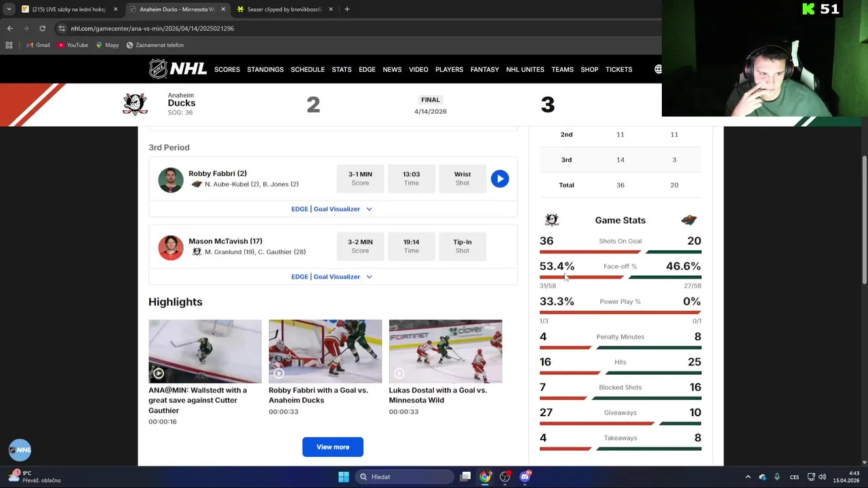Image resolution: width=868 pixels, height=488 pixels.
Task: Open the TEAMS menu
Action: [x=562, y=69]
